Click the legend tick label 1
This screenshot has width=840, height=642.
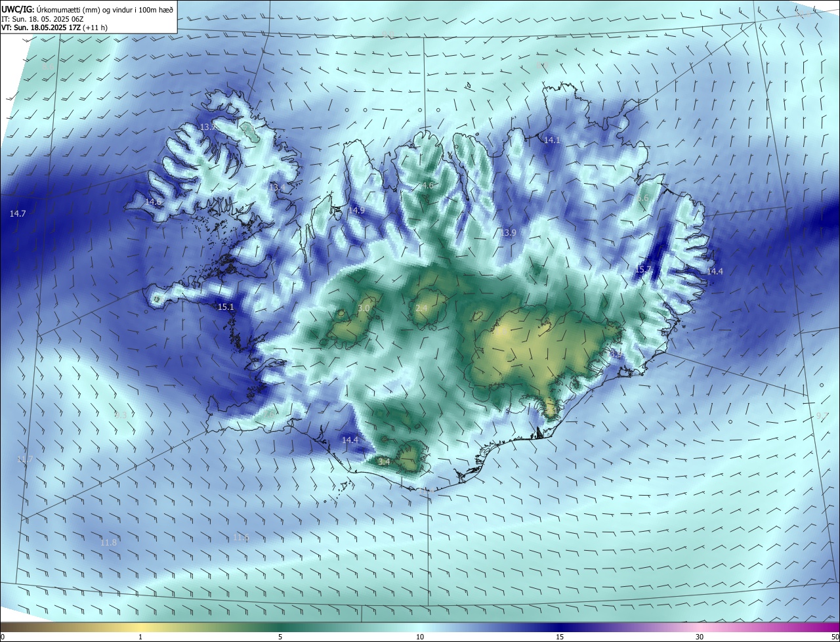[140, 637]
